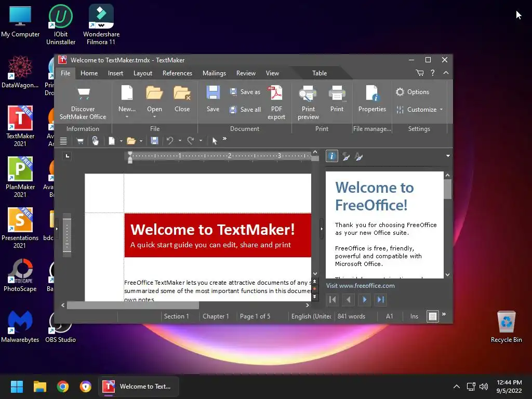Create a new document with New icon
The image size is (532, 399).
(x=127, y=93)
